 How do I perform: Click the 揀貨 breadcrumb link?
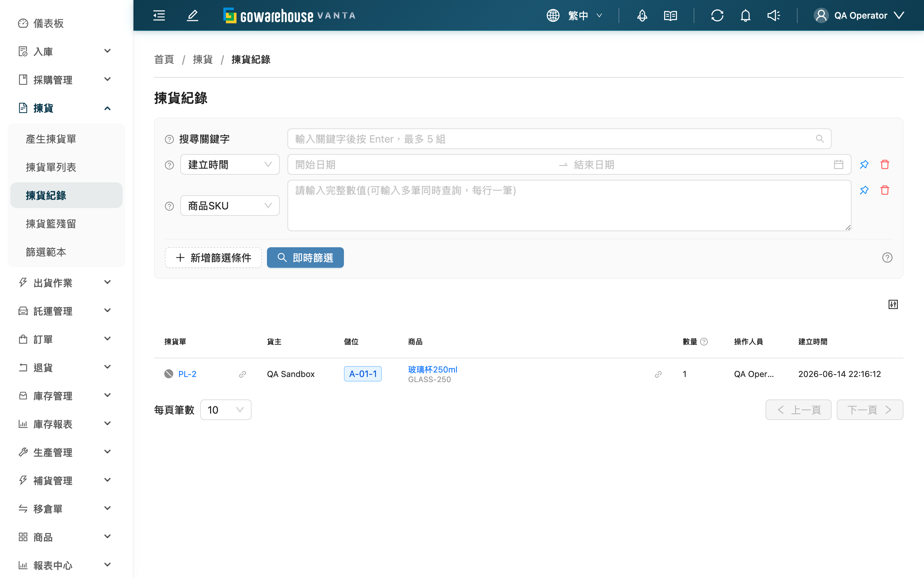pos(203,60)
